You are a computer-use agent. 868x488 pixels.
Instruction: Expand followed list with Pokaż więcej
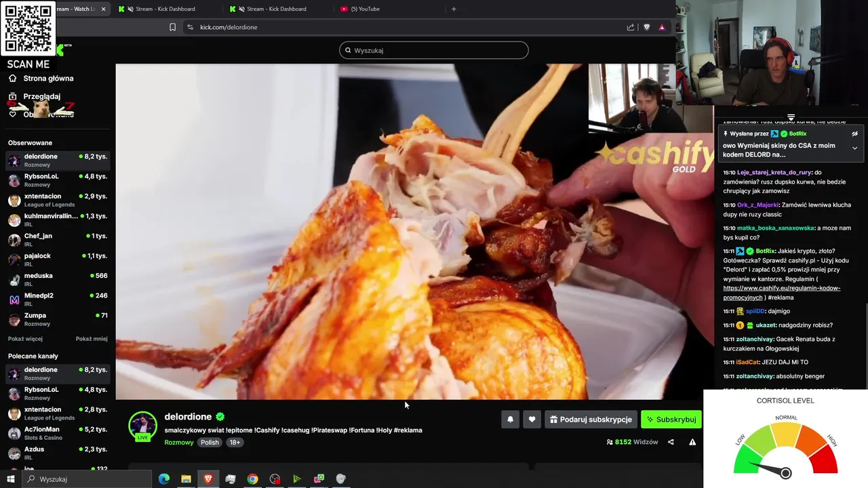click(x=25, y=339)
